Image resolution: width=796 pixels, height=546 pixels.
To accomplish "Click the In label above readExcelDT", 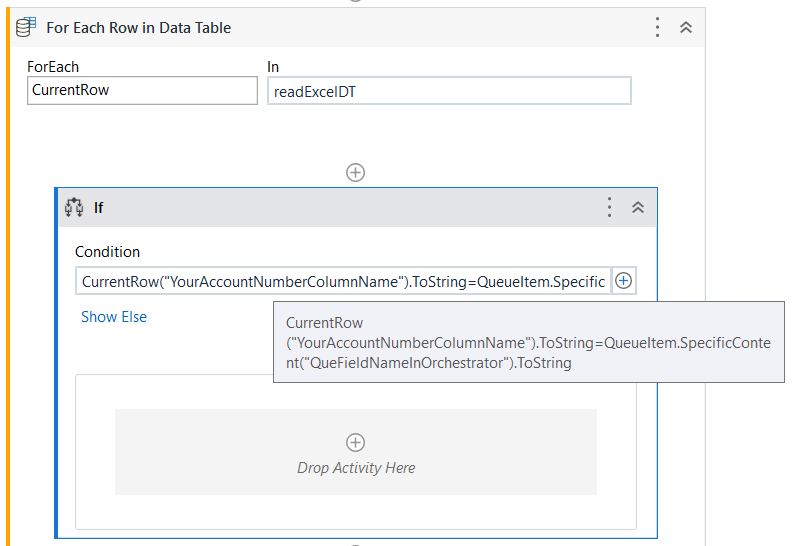I will 273,67.
